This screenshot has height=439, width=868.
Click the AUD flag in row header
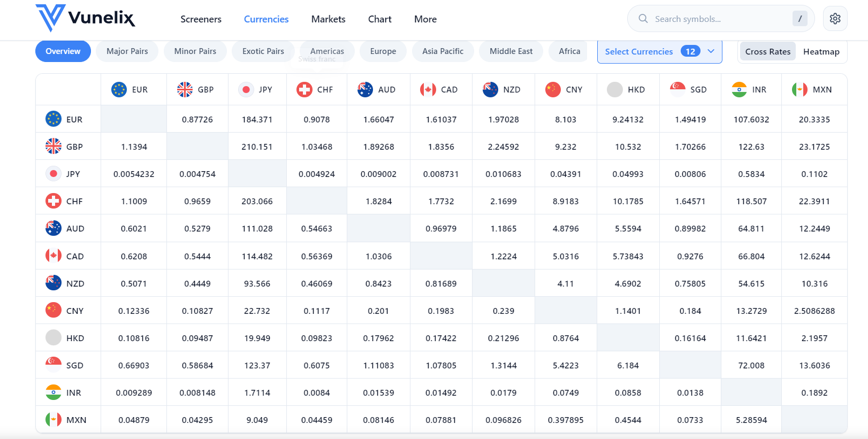(x=54, y=228)
